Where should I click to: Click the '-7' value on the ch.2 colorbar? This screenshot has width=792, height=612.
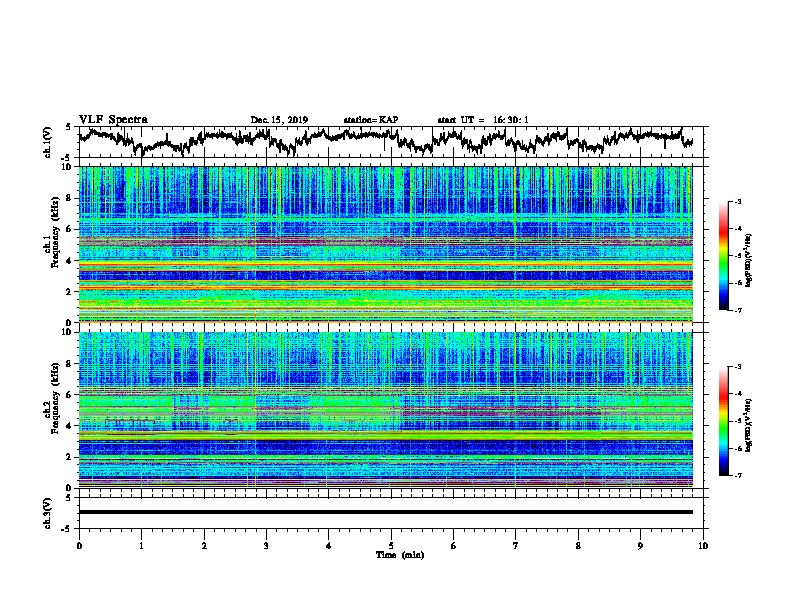[x=737, y=475]
